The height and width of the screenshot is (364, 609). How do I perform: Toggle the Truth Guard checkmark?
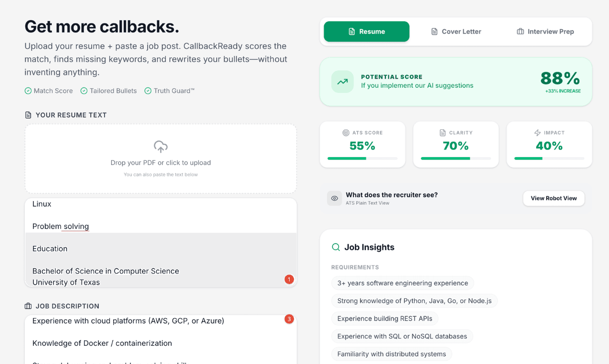click(x=148, y=91)
